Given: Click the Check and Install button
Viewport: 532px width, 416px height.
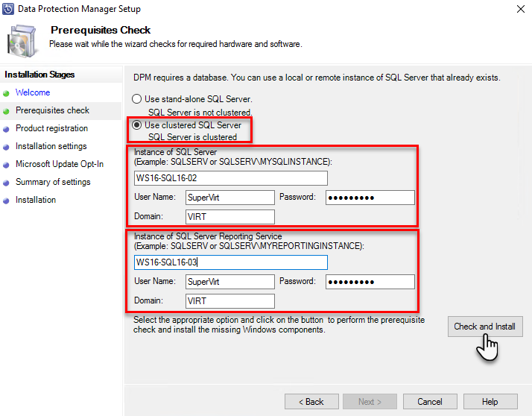Looking at the screenshot, I should (x=485, y=327).
